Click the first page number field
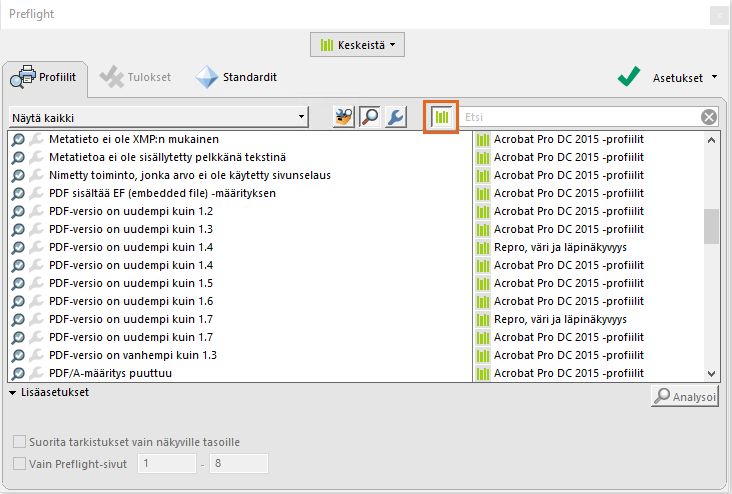The height and width of the screenshot is (494, 732). pos(167,464)
